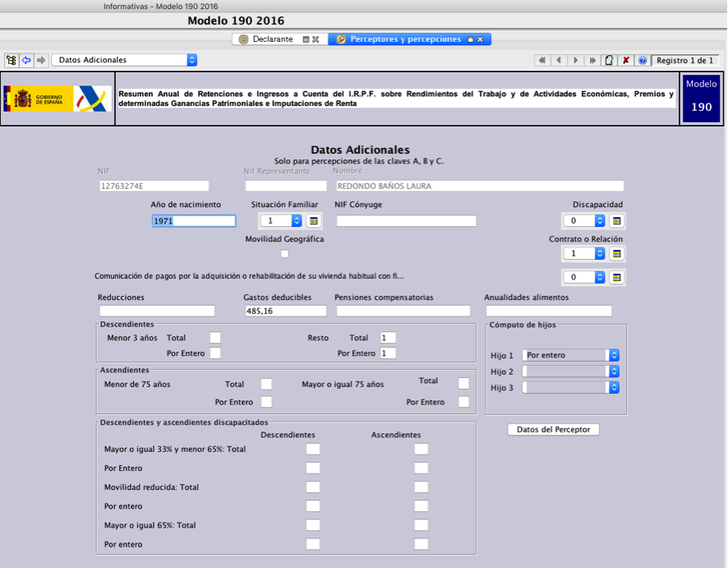Click the Modelo 190 badge
Image resolution: width=728 pixels, height=568 pixels.
(x=701, y=98)
